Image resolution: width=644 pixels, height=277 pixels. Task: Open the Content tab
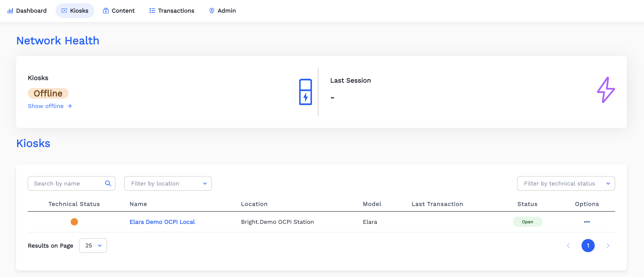[x=119, y=11]
